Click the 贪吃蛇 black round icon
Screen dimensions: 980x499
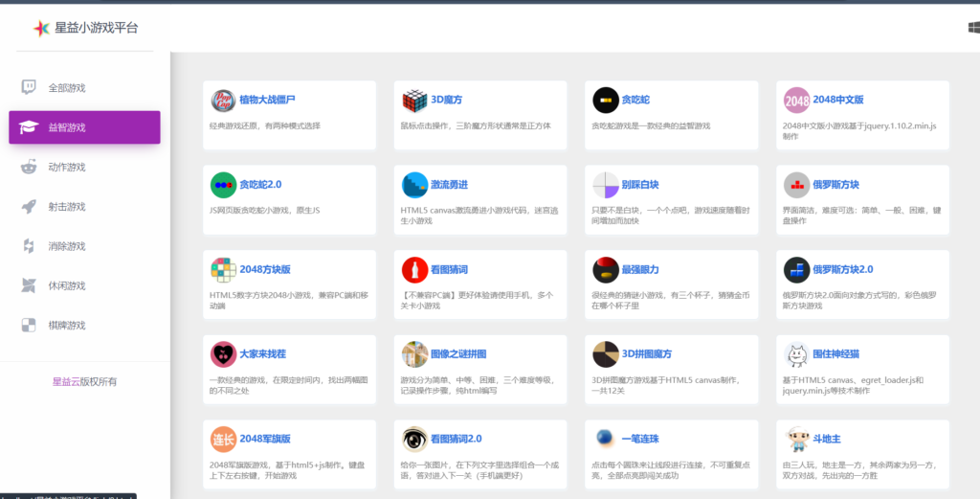[x=606, y=100]
